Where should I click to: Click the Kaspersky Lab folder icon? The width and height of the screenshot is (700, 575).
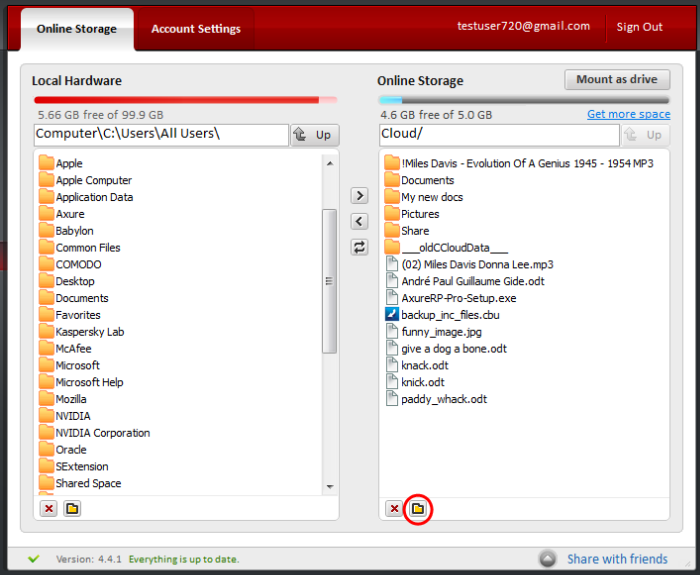click(46, 331)
